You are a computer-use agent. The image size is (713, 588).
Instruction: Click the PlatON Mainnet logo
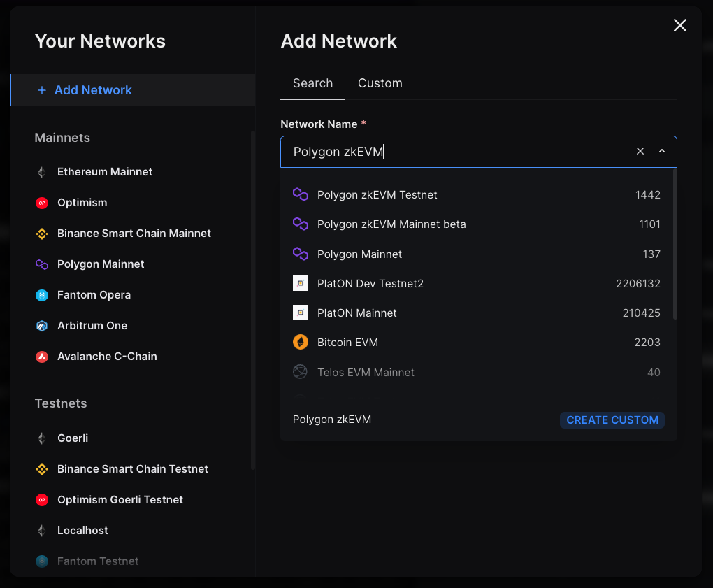(301, 313)
